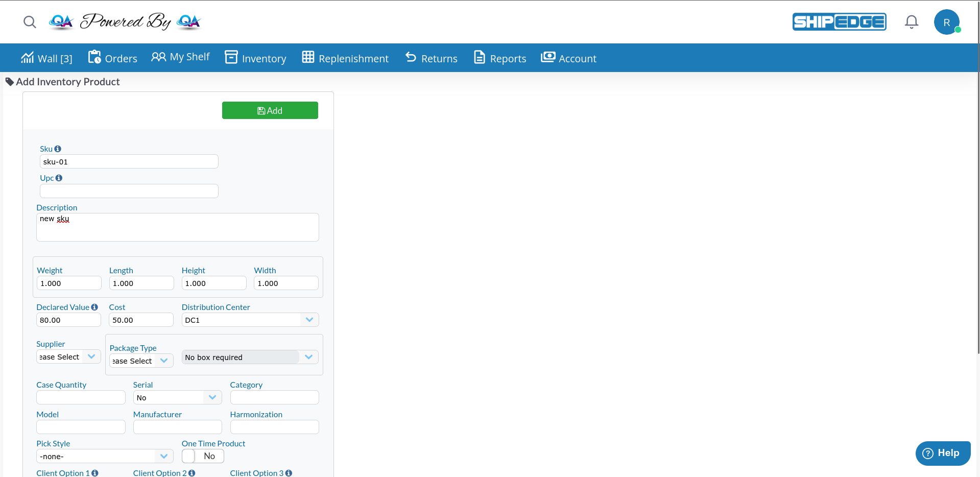Open the Help widget
The height and width of the screenshot is (477, 980).
click(942, 453)
